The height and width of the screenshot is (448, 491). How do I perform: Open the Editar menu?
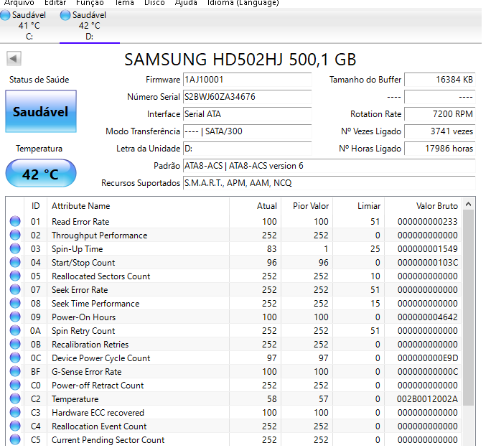[55, 3]
